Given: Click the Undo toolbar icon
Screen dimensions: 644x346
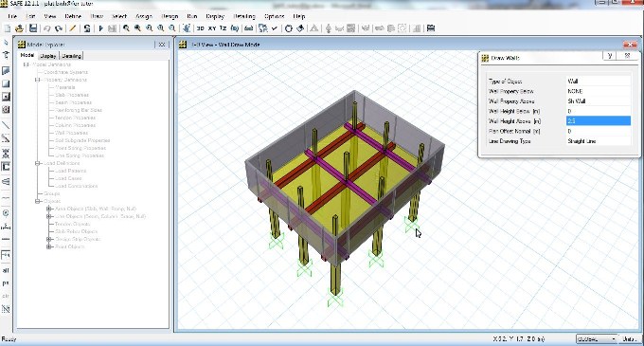Looking at the screenshot, I should pyautogui.click(x=46, y=28).
